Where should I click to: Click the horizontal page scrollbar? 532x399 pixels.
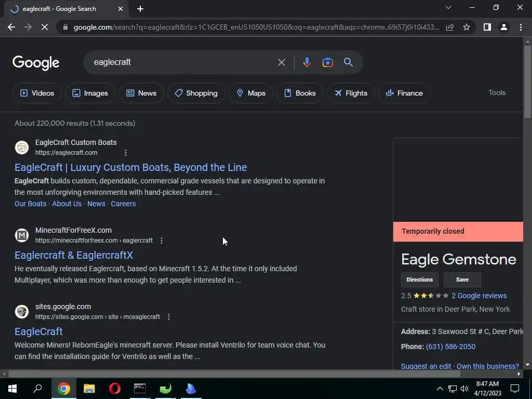pyautogui.click(x=234, y=374)
